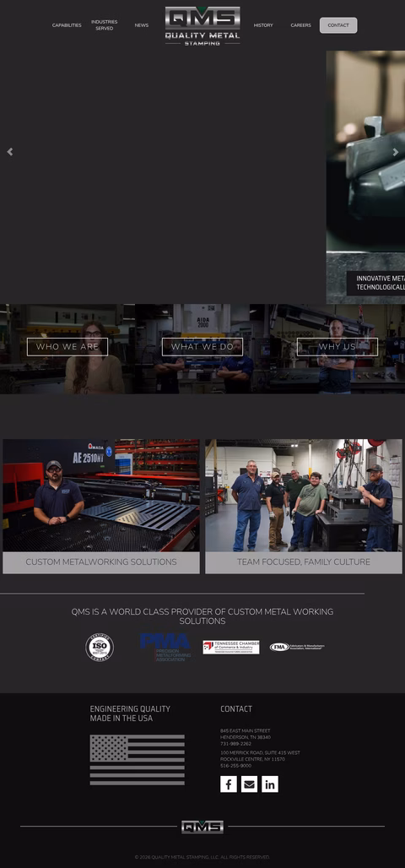
Task: Go to the News page
Action: tap(141, 25)
